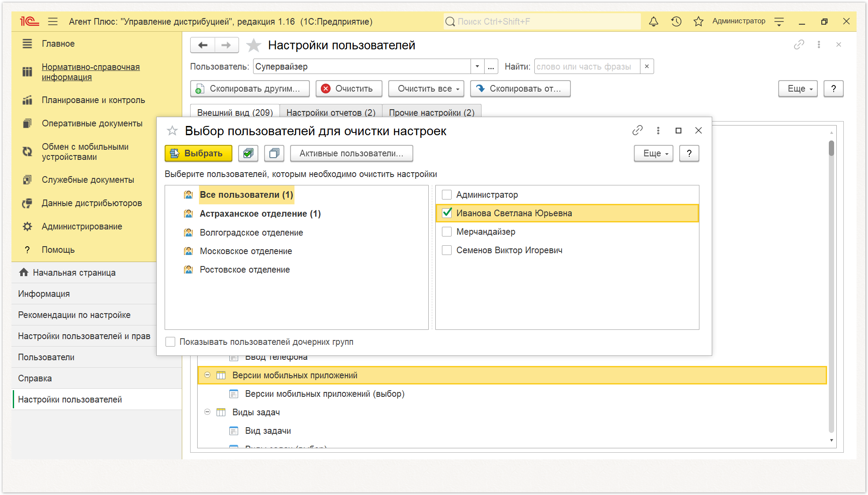Image resolution: width=868 pixels, height=495 pixels.
Task: Open Главное section in sidebar
Action: click(58, 44)
